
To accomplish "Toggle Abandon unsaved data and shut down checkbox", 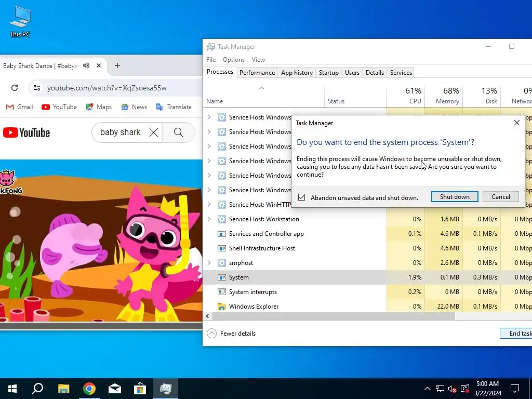I will 302,197.
